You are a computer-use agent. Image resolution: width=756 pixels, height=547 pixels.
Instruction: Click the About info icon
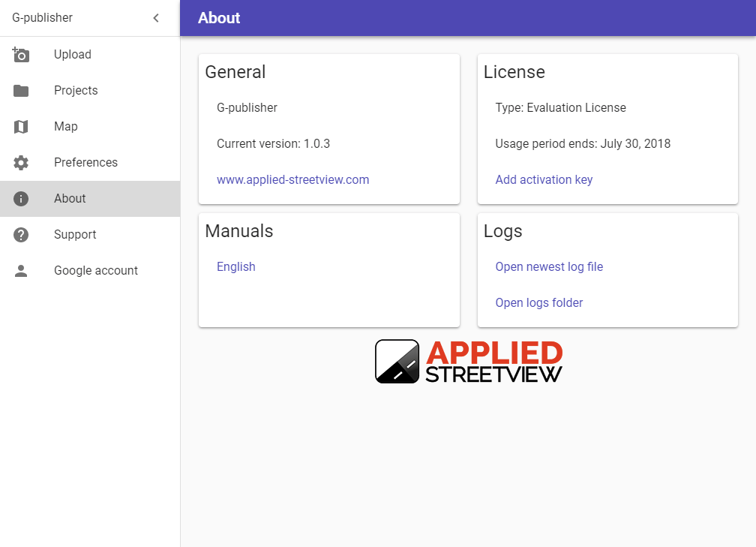point(21,199)
